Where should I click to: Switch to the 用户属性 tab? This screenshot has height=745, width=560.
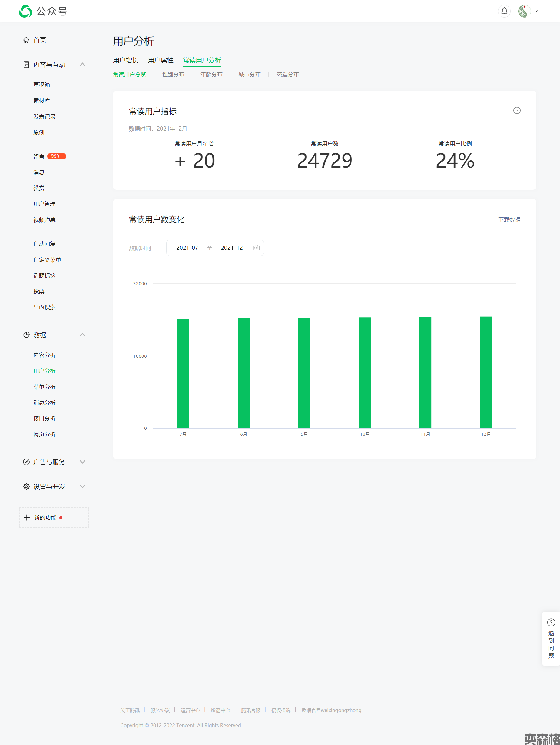pos(161,60)
